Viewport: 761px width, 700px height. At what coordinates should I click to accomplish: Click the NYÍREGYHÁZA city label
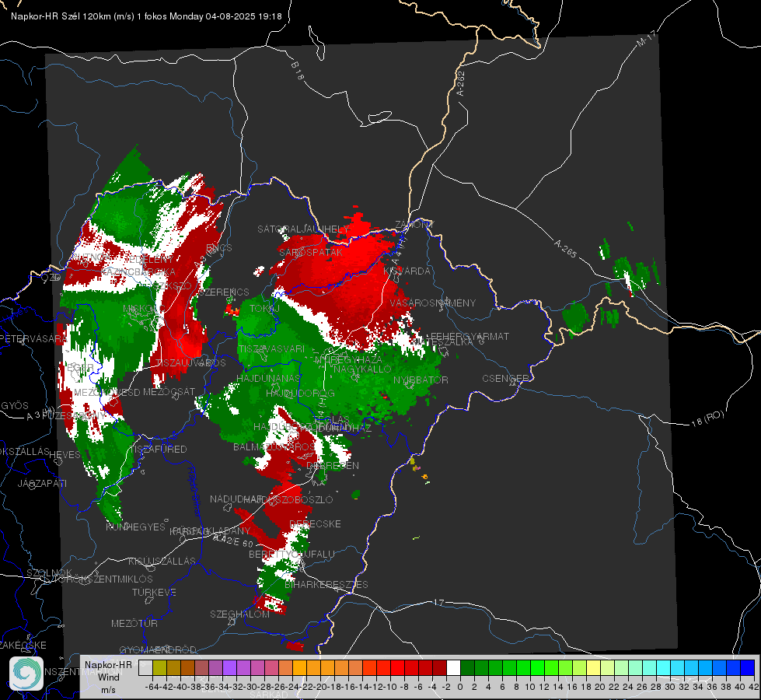click(348, 360)
